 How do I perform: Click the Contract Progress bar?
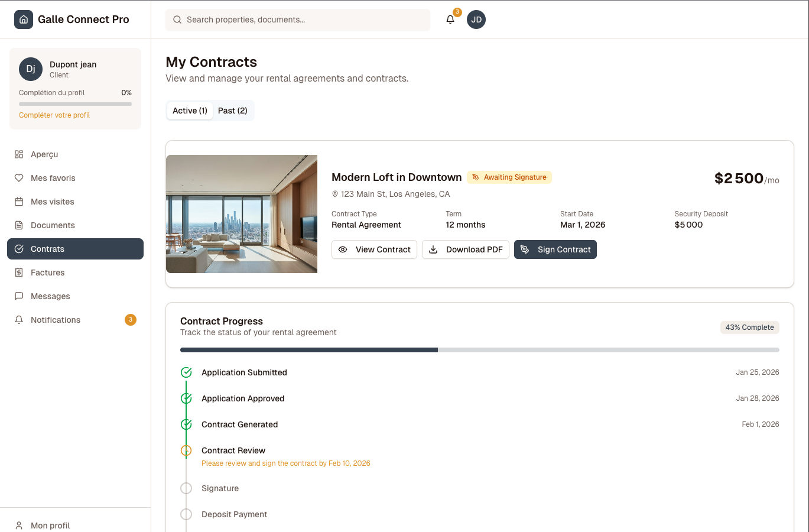click(479, 349)
